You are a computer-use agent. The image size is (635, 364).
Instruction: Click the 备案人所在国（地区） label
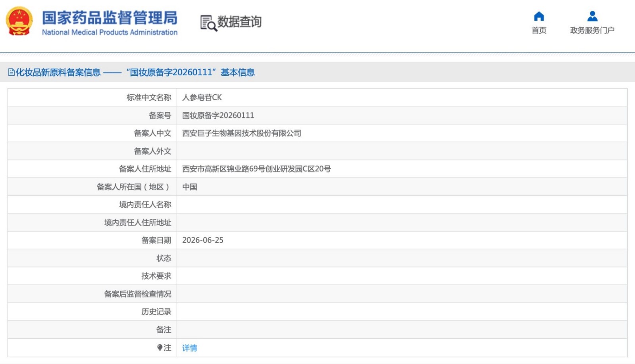point(134,187)
